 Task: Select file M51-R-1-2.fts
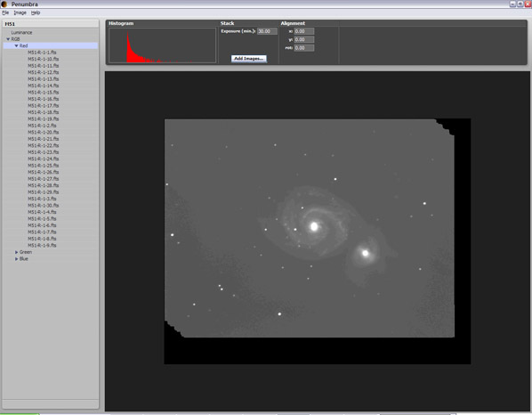click(42, 126)
